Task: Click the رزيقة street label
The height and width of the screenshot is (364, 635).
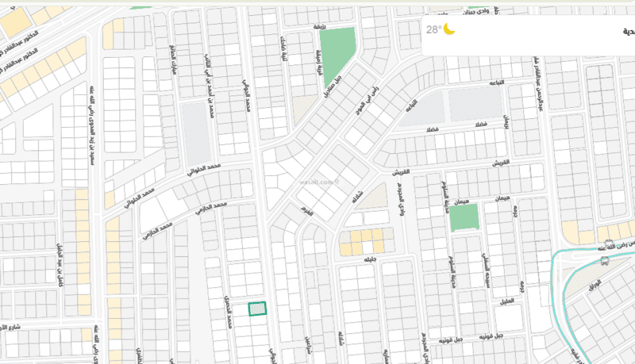Action: pos(320,27)
